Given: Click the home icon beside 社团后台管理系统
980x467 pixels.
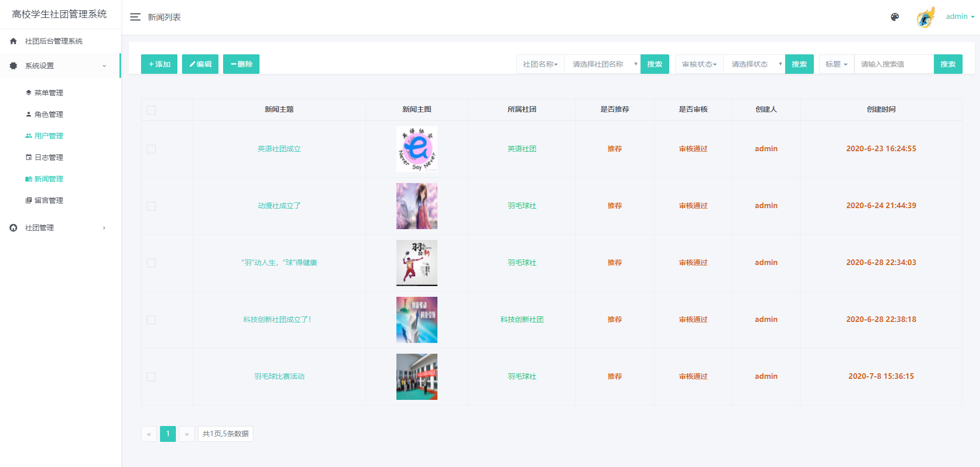Looking at the screenshot, I should [13, 41].
